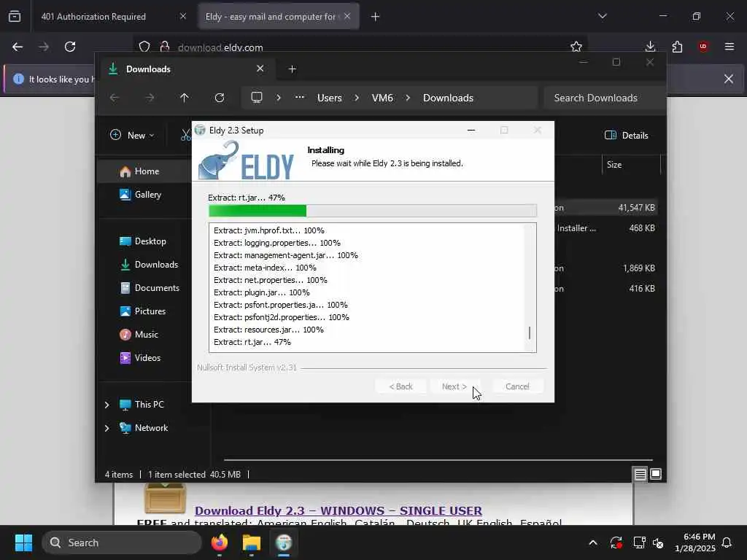The width and height of the screenshot is (747, 560).
Task: Click the install log scrollbar thumb
Action: [530, 332]
